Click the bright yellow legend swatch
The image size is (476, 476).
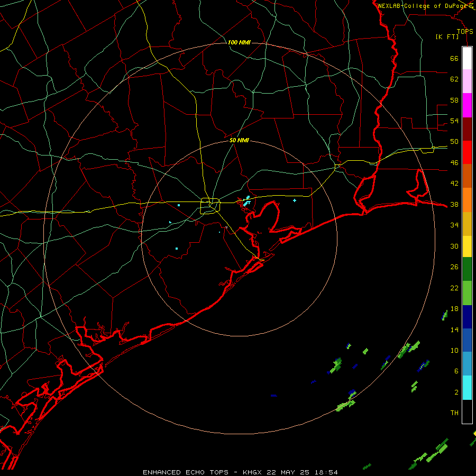pos(467,246)
